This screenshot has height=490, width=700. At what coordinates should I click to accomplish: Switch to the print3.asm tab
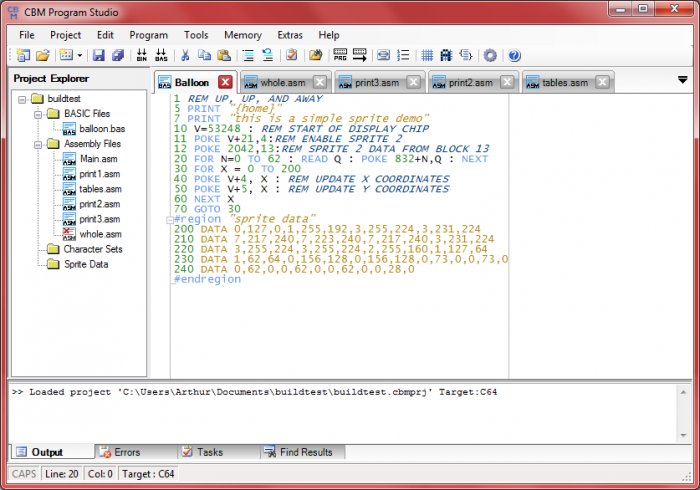pyautogui.click(x=377, y=83)
